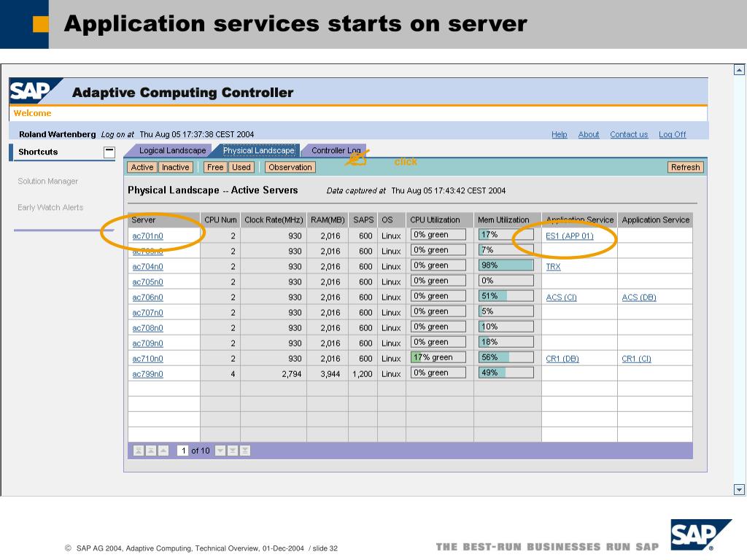Click the SAP logo in the controller header

point(34,90)
